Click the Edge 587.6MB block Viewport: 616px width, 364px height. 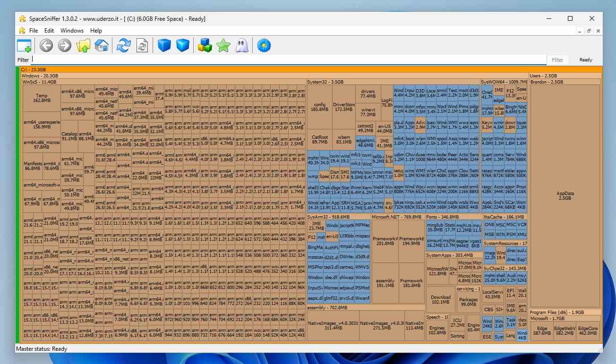542,330
